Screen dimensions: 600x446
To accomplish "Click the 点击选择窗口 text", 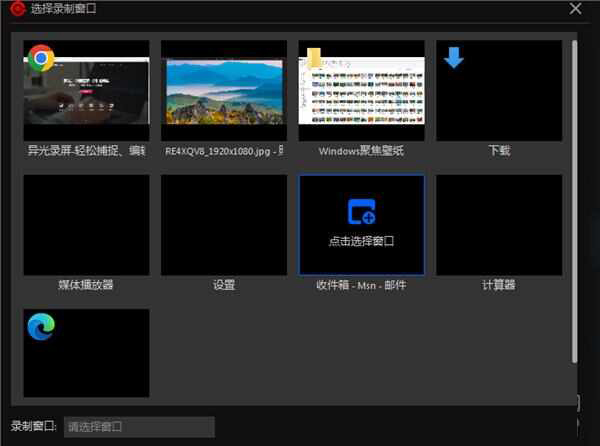I will point(361,241).
